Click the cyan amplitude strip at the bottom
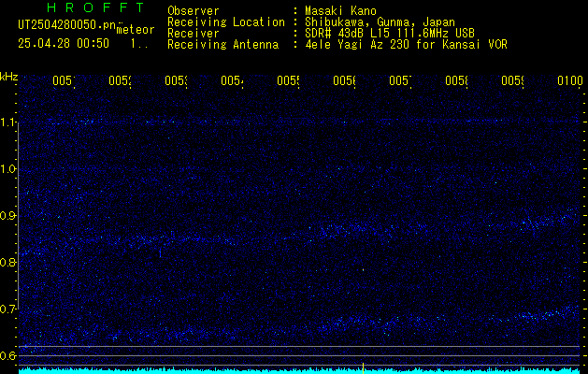Image resolution: width=588 pixels, height=374 pixels. (301, 371)
